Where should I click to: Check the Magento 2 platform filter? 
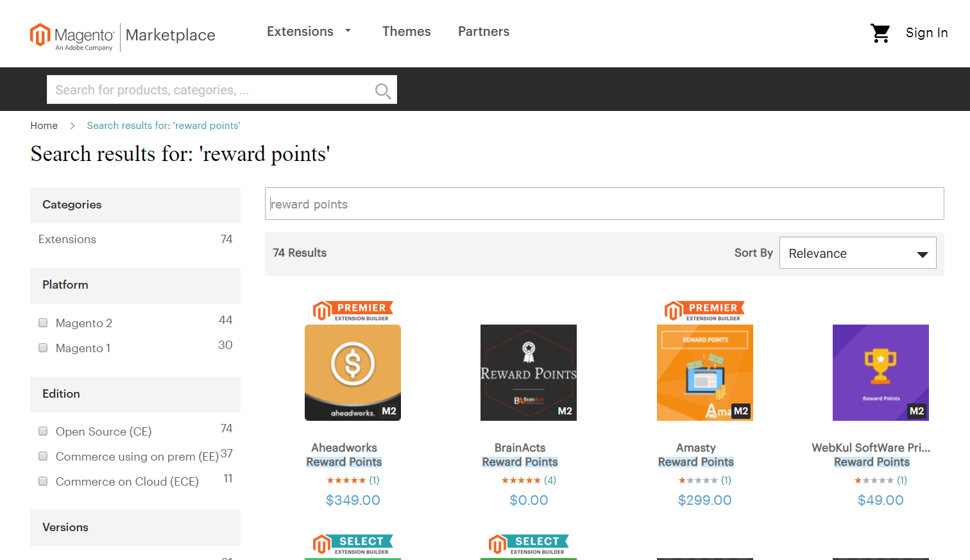[x=43, y=323]
